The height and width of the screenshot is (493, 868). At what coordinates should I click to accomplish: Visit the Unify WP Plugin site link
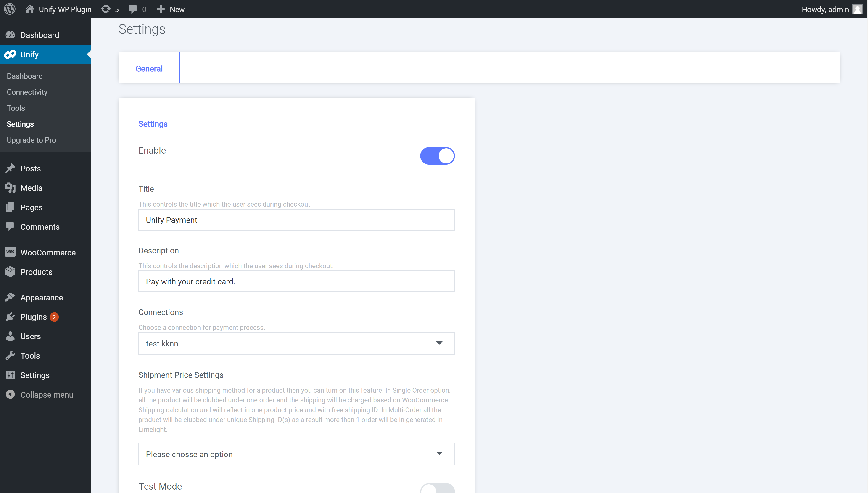tap(65, 9)
